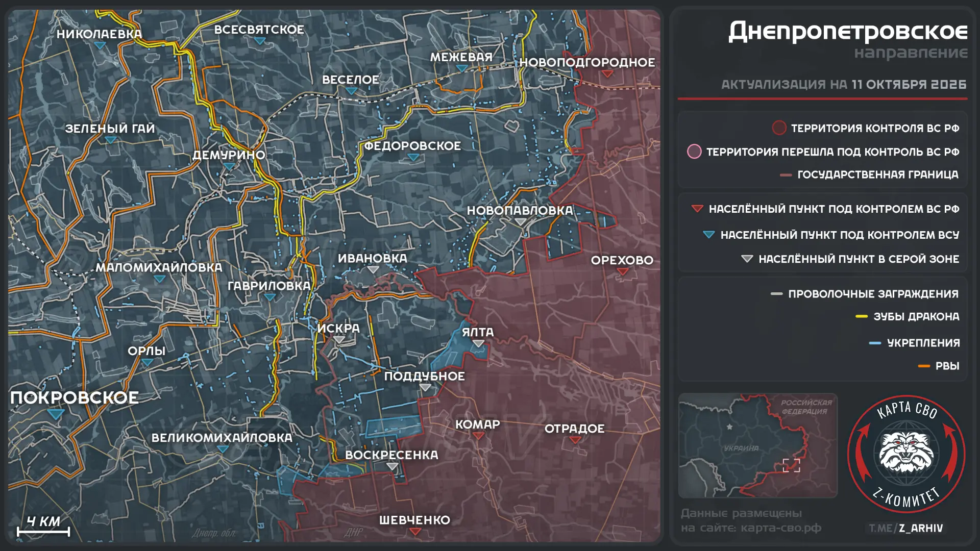Click the red Орехово settlement marker
Image resolution: width=980 pixels, height=551 pixels.
click(623, 272)
